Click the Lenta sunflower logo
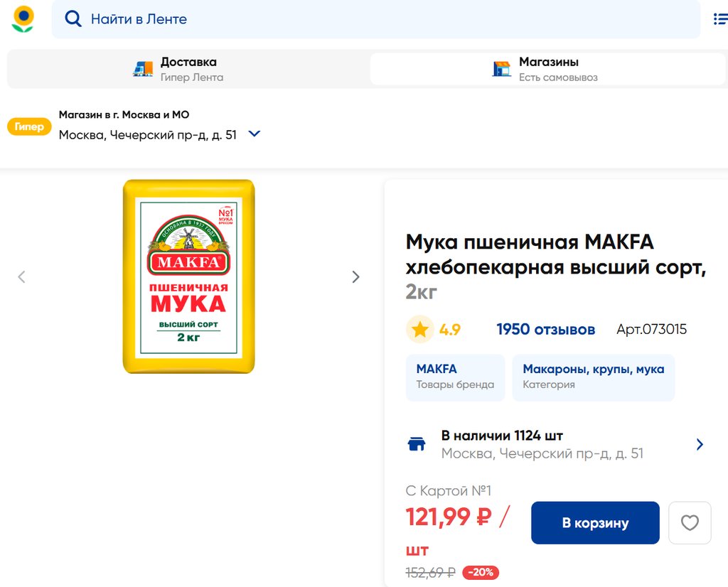This screenshot has width=728, height=587. pos(23,19)
